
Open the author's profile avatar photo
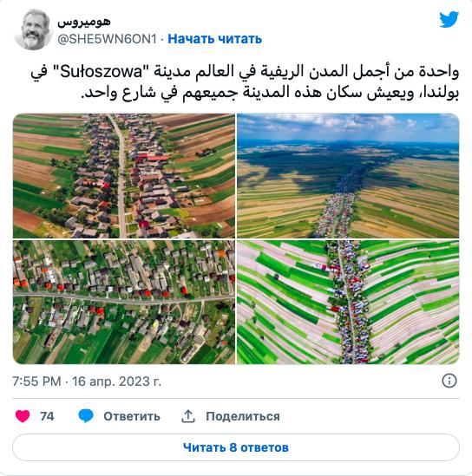coord(32,29)
